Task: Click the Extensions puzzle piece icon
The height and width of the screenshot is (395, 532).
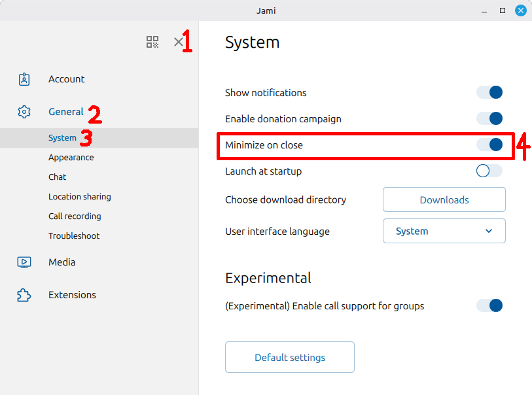Action: pos(24,295)
